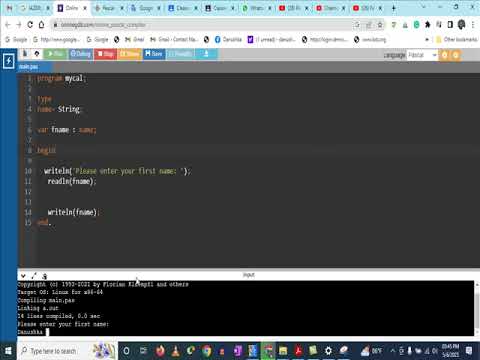The width and height of the screenshot is (480, 360).
Task: Open the Settings gear taskbar icon
Action: (x=328, y=351)
